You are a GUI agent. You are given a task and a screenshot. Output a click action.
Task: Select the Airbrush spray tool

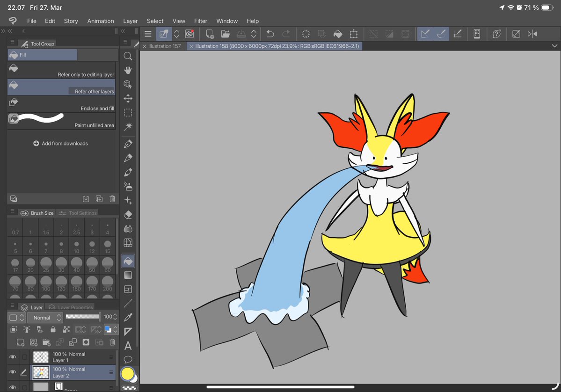click(128, 186)
